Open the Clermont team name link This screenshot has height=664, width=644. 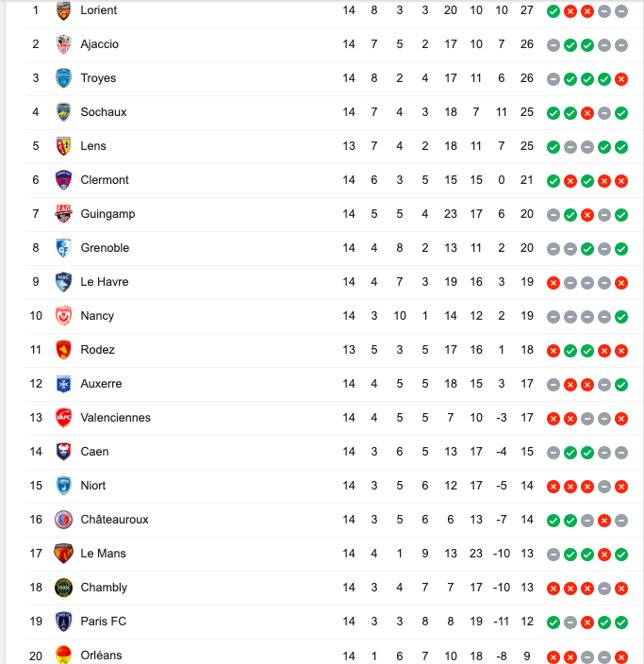pyautogui.click(x=105, y=180)
